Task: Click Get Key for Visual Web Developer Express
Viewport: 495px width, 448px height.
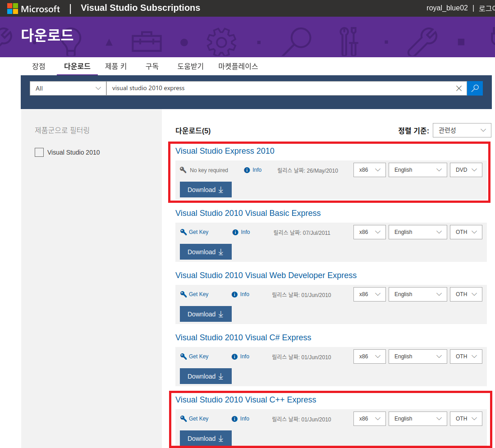Action: pos(198,294)
